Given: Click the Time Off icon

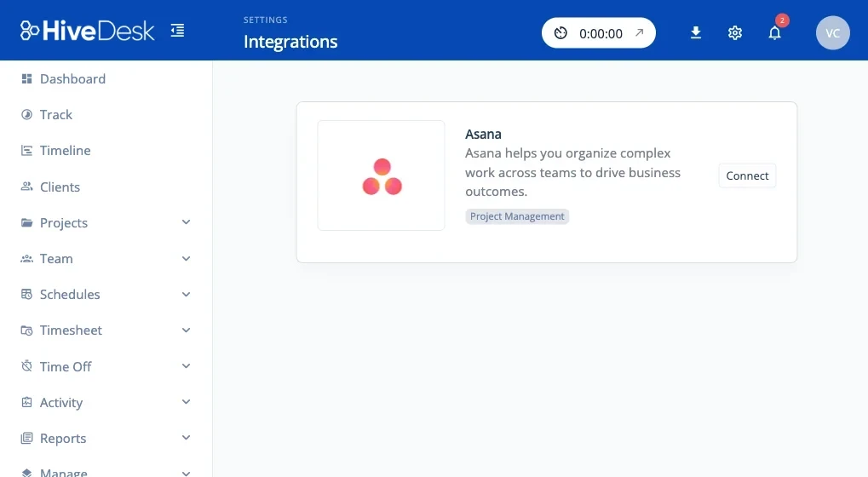Looking at the screenshot, I should click(26, 365).
